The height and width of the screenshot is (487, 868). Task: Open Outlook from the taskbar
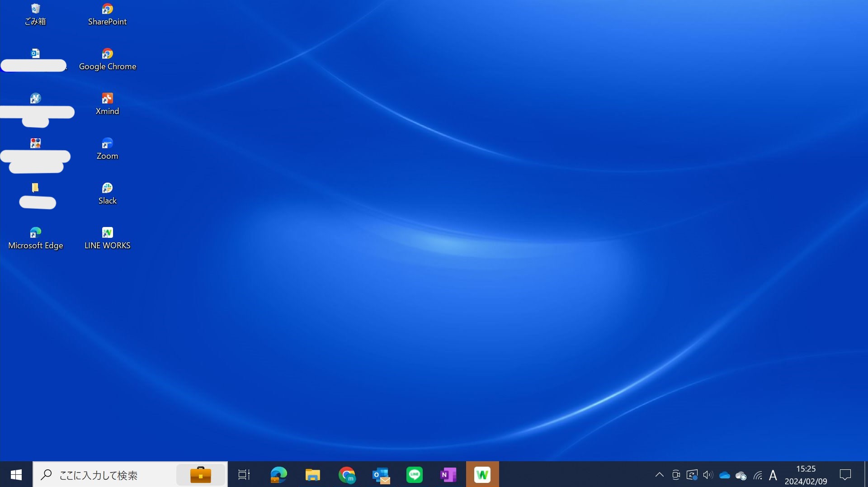381,475
